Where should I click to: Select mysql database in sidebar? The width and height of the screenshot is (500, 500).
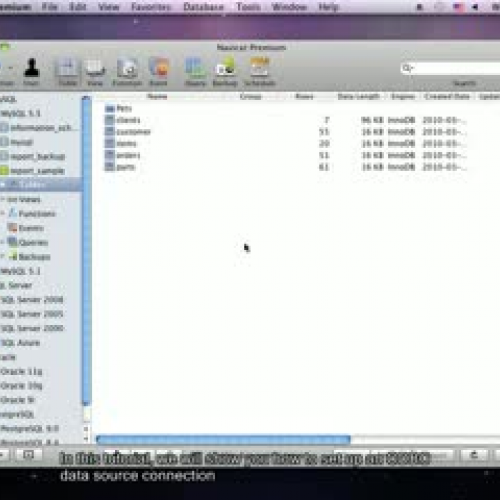tap(22, 142)
